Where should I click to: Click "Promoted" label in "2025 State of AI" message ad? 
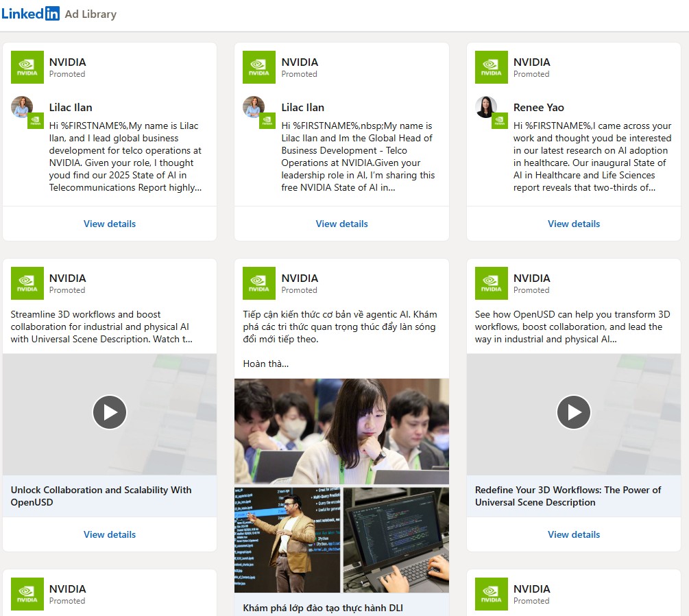point(67,74)
